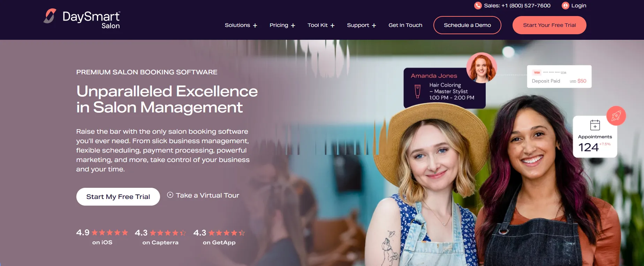Click the Amanda Jones name text
This screenshot has height=266, width=644.
coord(434,76)
